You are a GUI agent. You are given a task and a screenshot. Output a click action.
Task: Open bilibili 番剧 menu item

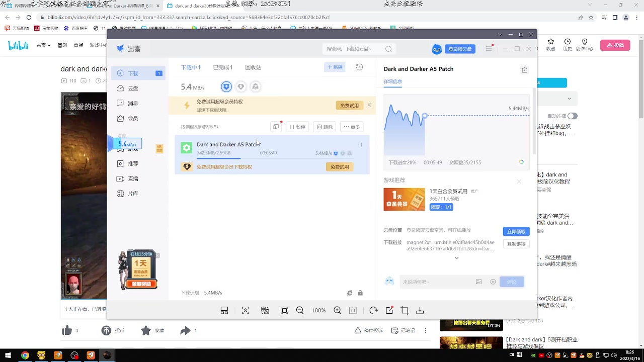pyautogui.click(x=62, y=45)
